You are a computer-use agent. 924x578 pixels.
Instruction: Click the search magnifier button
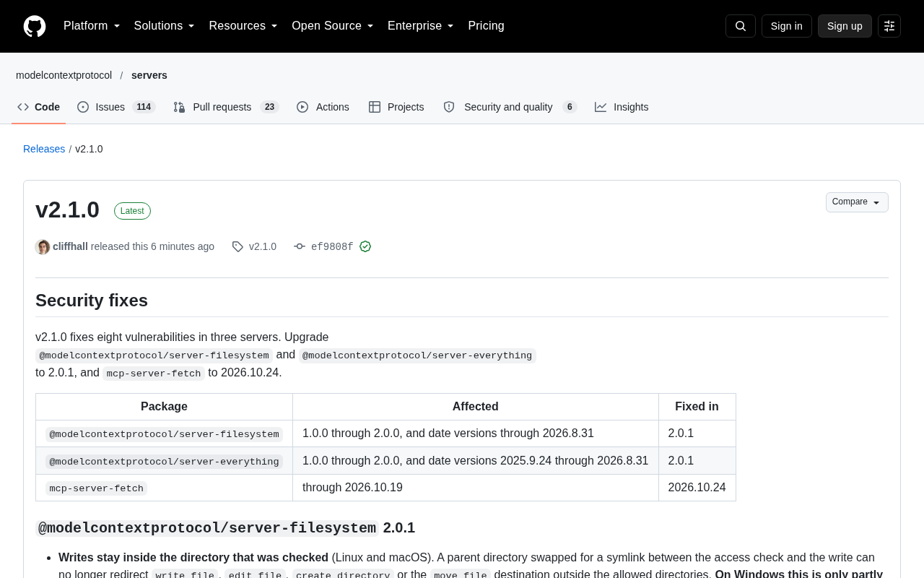pyautogui.click(x=741, y=26)
